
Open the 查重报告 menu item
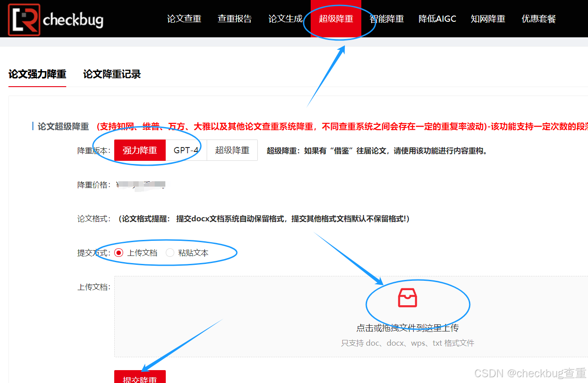[235, 19]
